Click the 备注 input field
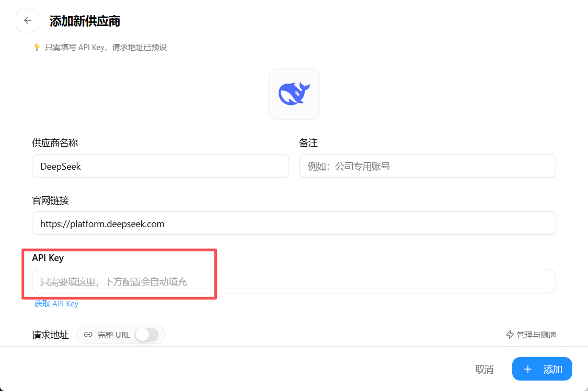The width and height of the screenshot is (588, 391). pos(428,166)
